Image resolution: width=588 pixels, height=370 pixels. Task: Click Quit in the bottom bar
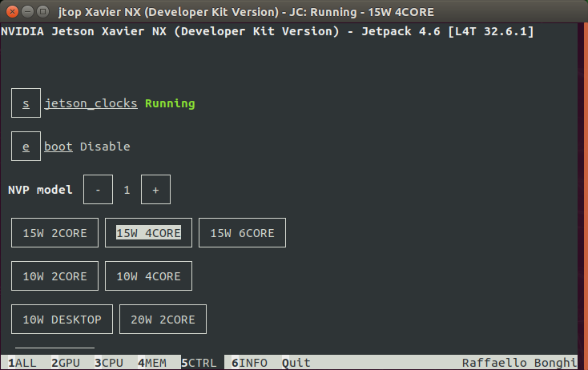click(296, 363)
